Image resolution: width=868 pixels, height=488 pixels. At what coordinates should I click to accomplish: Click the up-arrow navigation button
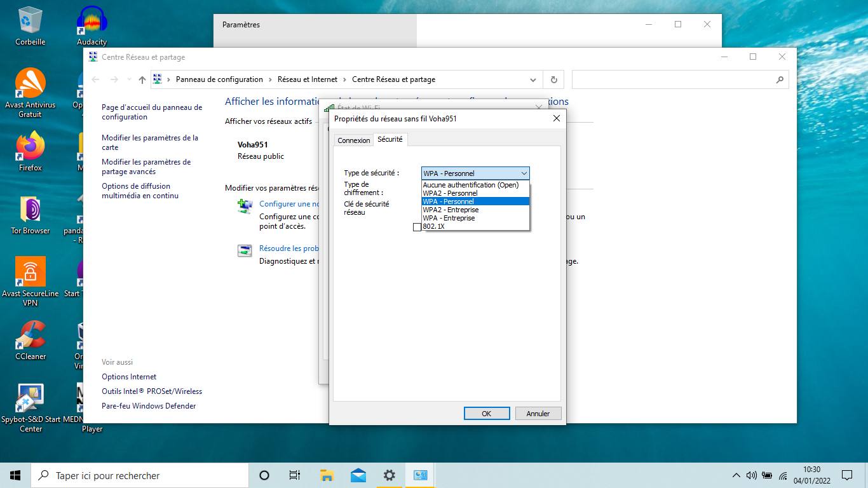click(142, 79)
